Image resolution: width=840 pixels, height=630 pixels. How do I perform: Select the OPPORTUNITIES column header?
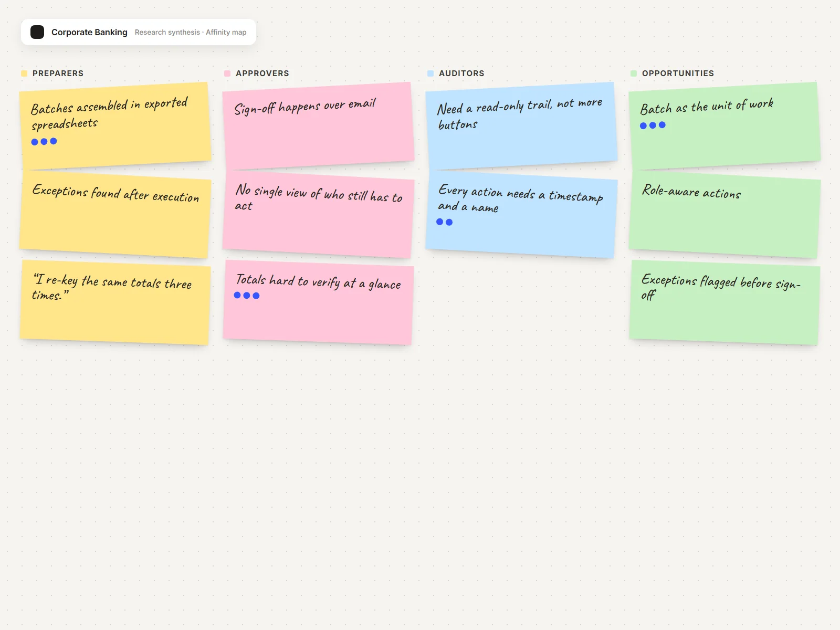click(x=678, y=73)
